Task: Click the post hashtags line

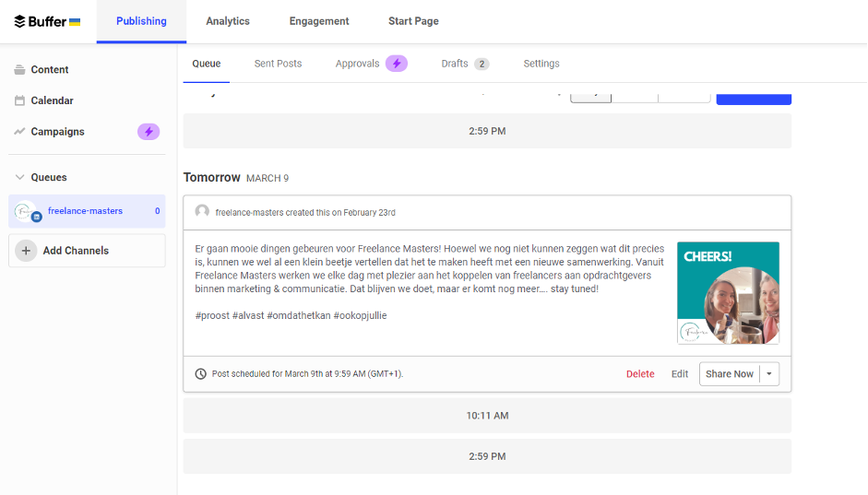Action: click(291, 316)
